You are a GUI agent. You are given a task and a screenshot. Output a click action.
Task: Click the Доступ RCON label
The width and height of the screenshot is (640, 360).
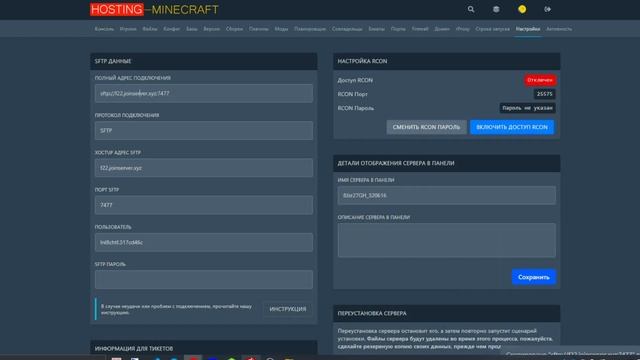click(x=355, y=80)
